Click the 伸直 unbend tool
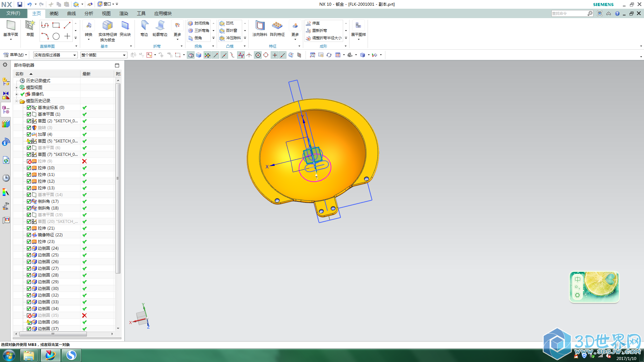Screen dimensions: 644x362 coord(313,23)
